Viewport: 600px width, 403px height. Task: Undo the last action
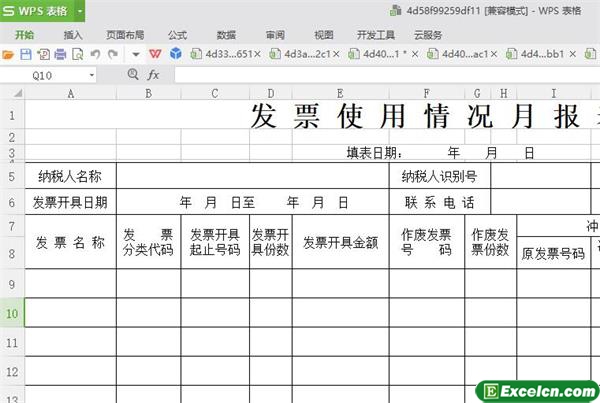click(95, 53)
